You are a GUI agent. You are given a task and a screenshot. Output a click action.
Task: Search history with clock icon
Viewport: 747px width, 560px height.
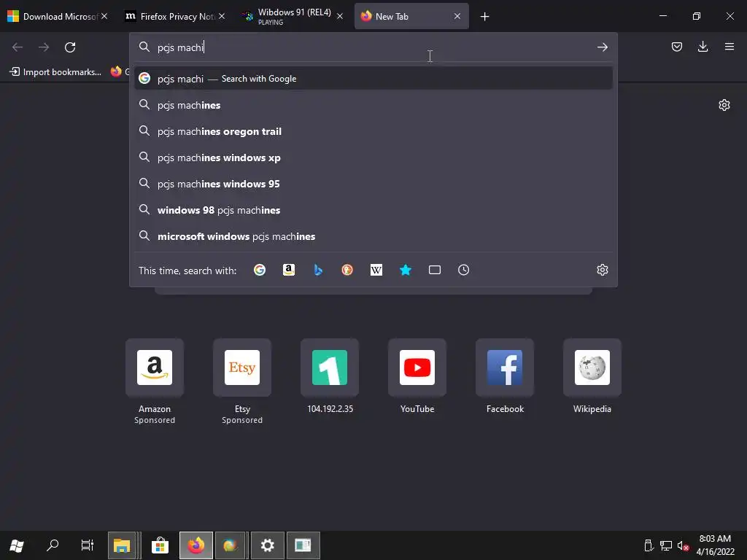pyautogui.click(x=463, y=270)
